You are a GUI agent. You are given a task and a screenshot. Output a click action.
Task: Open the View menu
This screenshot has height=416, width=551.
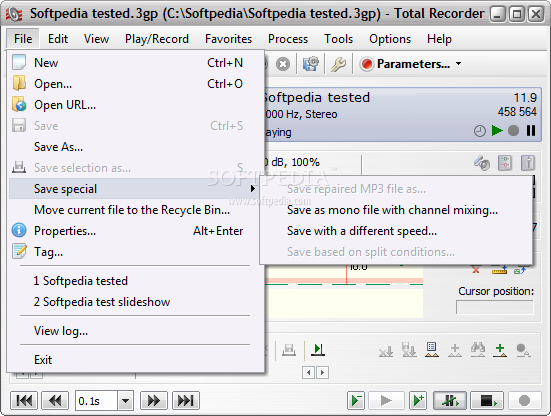tap(96, 39)
